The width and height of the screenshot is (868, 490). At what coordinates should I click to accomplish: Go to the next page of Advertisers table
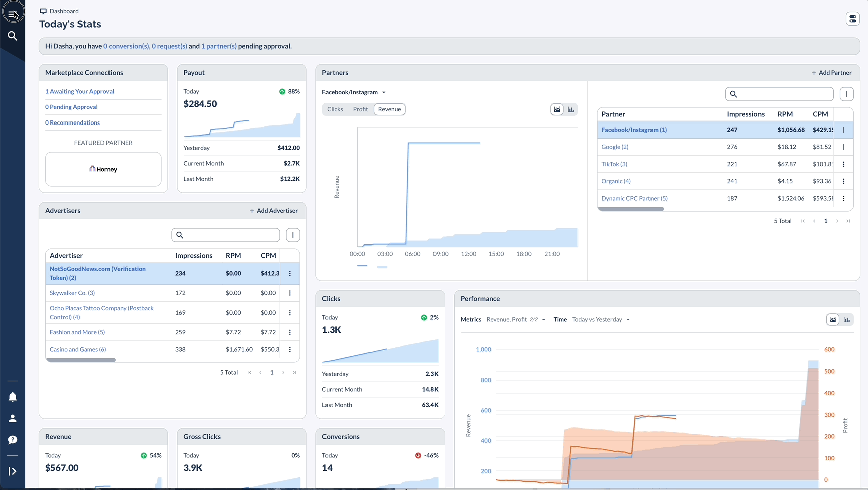(283, 372)
